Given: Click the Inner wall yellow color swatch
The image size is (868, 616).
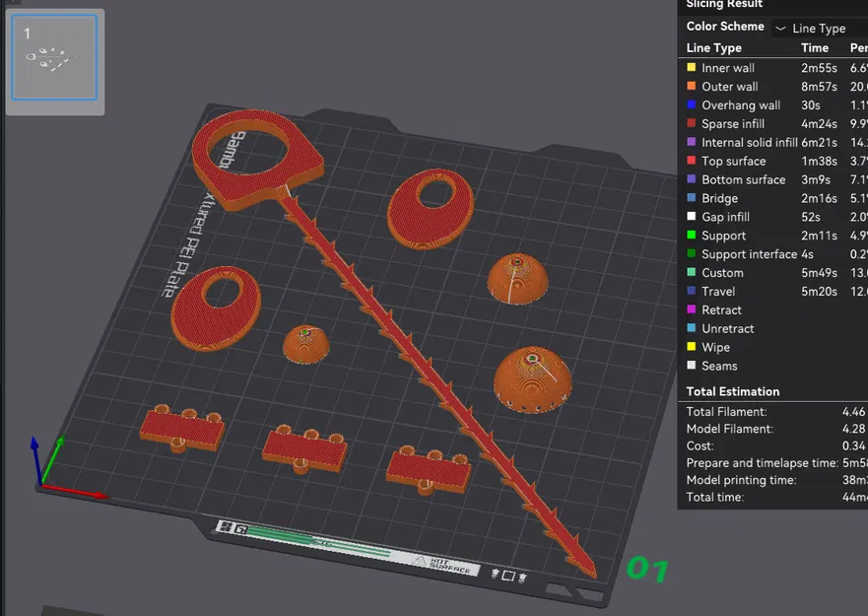Looking at the screenshot, I should (692, 67).
